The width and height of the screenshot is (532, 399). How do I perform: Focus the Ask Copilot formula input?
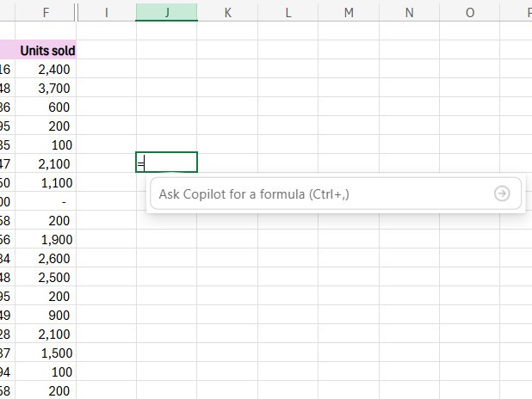pos(319,193)
